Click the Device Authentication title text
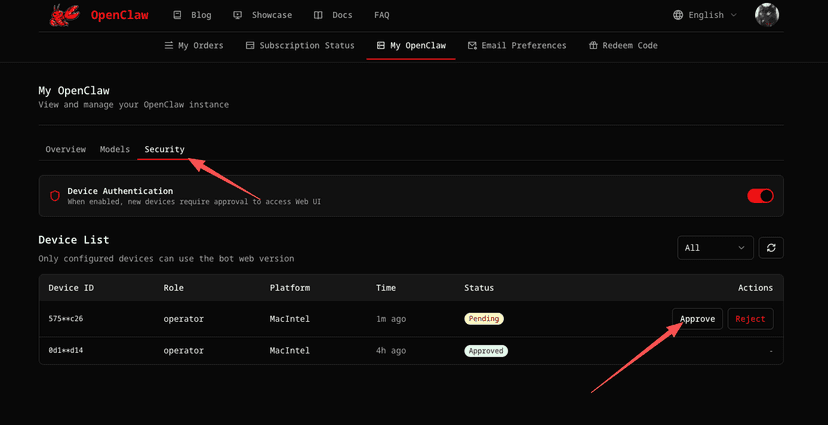 (x=120, y=191)
